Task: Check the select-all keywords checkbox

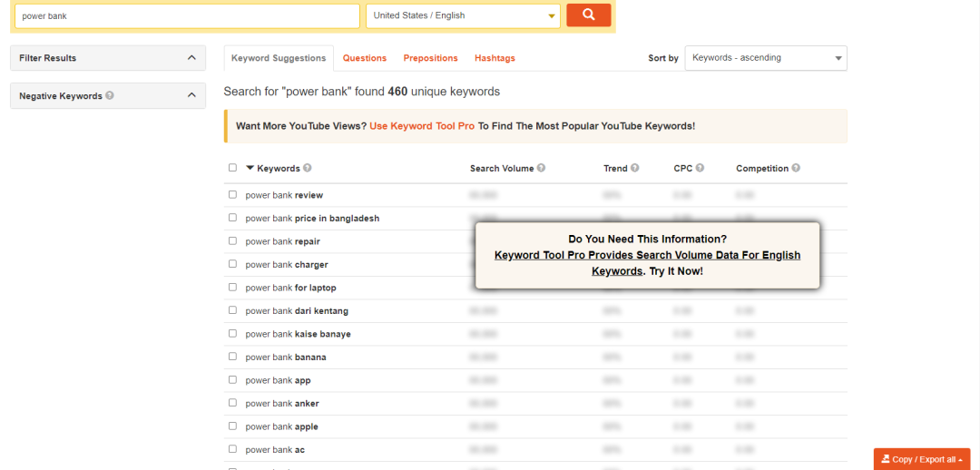Action: coord(232,168)
